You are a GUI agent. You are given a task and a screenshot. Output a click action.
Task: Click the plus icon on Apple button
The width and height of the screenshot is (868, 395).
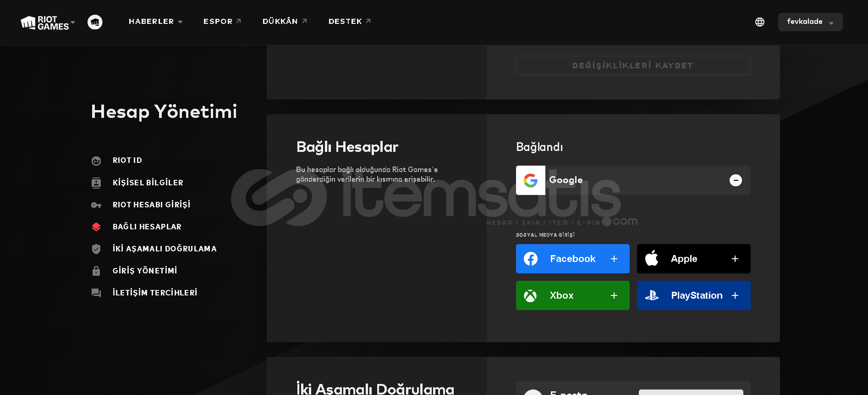[x=735, y=259]
